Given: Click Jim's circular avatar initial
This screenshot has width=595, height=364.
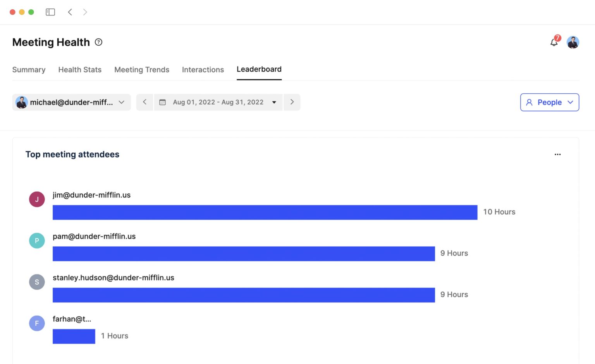Looking at the screenshot, I should point(37,199).
